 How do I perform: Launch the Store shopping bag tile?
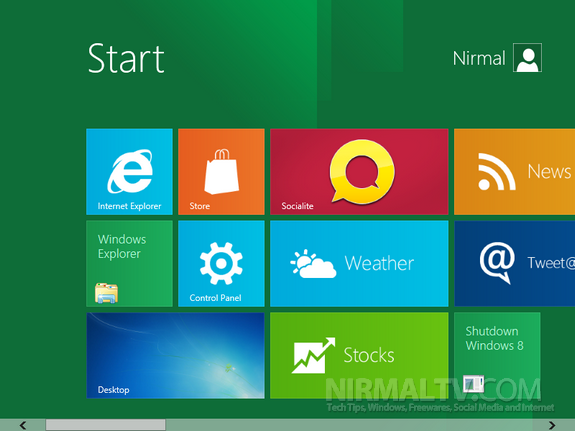(221, 172)
